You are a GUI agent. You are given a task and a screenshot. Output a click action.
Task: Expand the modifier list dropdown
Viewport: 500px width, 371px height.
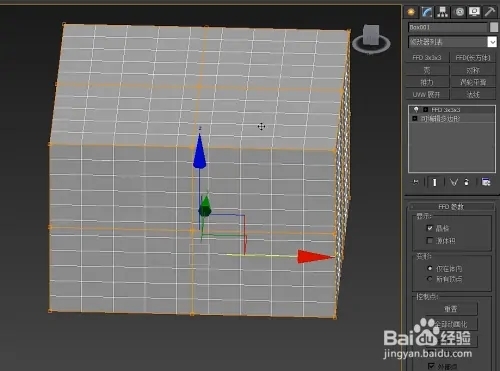(492, 42)
